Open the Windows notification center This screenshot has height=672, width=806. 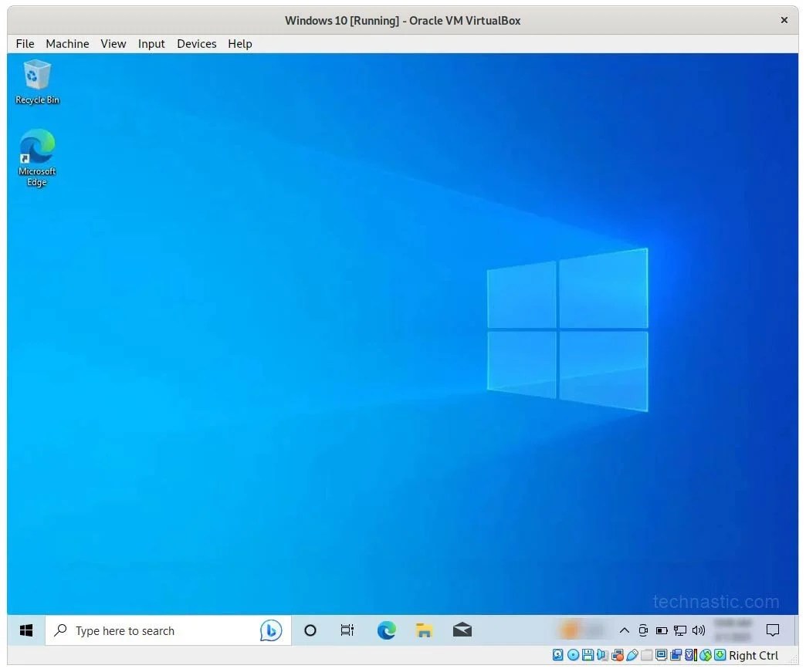coord(773,630)
